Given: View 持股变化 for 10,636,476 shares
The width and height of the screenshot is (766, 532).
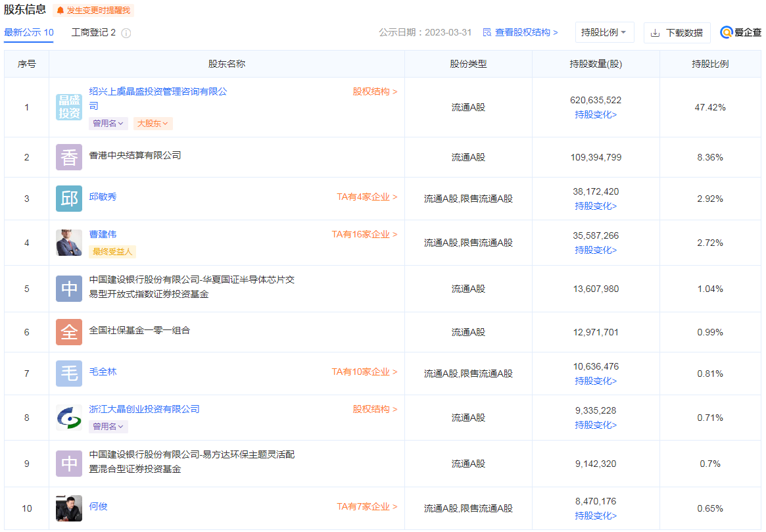Looking at the screenshot, I should tap(596, 381).
